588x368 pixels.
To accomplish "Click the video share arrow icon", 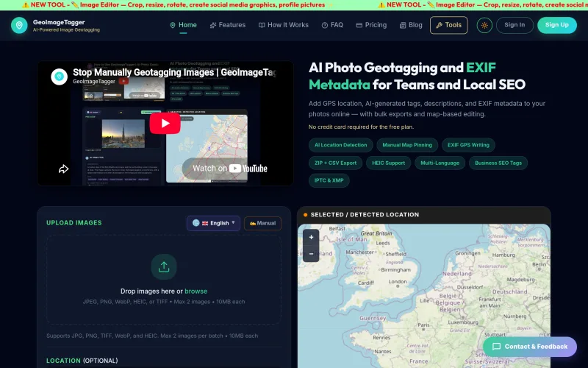I will coord(63,169).
